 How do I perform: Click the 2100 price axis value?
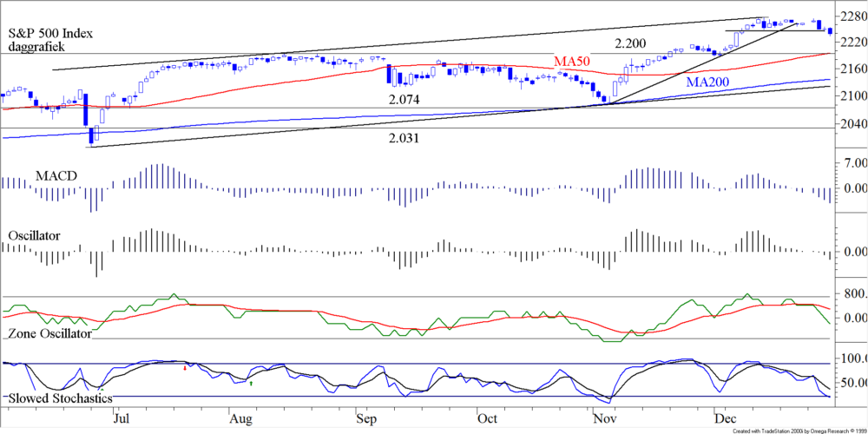pyautogui.click(x=854, y=96)
